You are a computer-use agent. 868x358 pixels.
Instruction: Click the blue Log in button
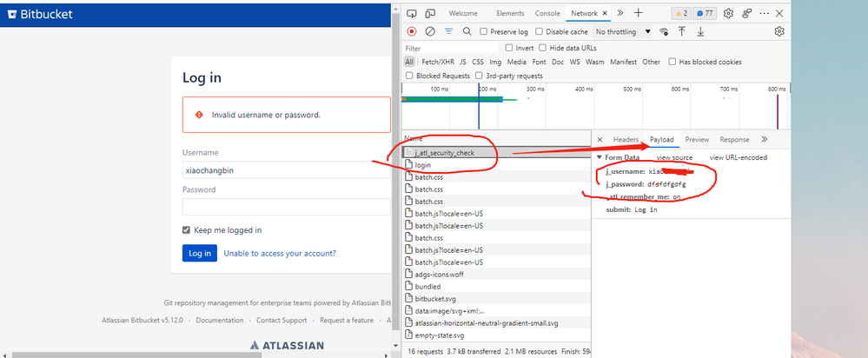click(x=200, y=254)
